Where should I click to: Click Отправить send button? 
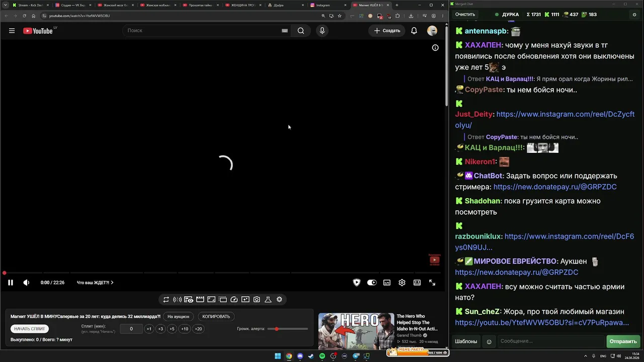pyautogui.click(x=623, y=341)
